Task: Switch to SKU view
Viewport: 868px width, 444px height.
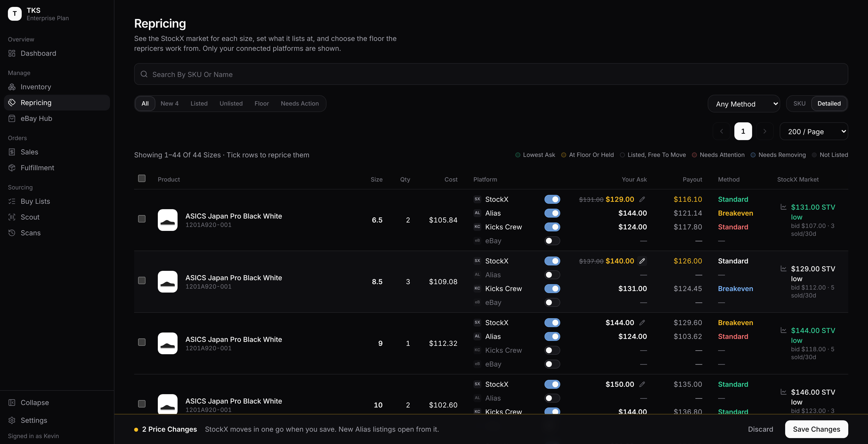Action: (x=799, y=104)
